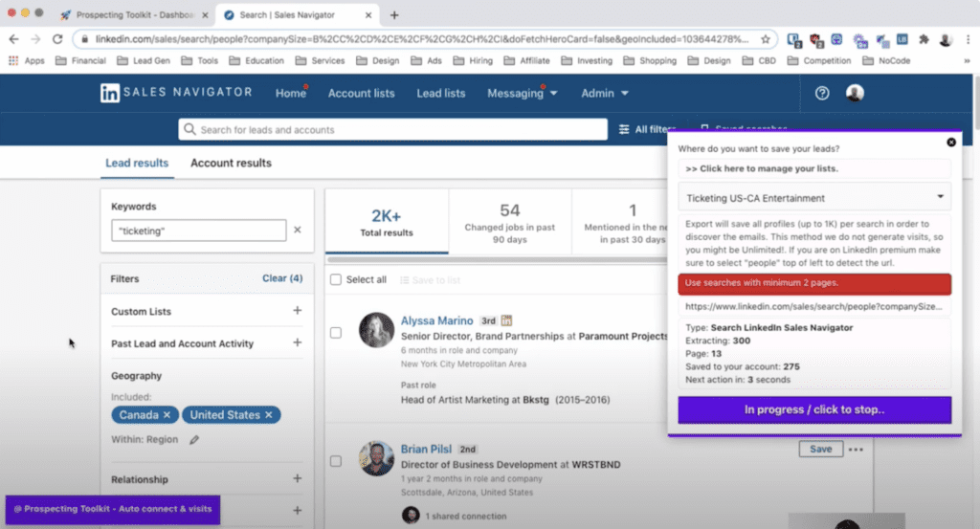Image resolution: width=980 pixels, height=529 pixels.
Task: Edit the Within Region pencil icon
Action: 194,440
